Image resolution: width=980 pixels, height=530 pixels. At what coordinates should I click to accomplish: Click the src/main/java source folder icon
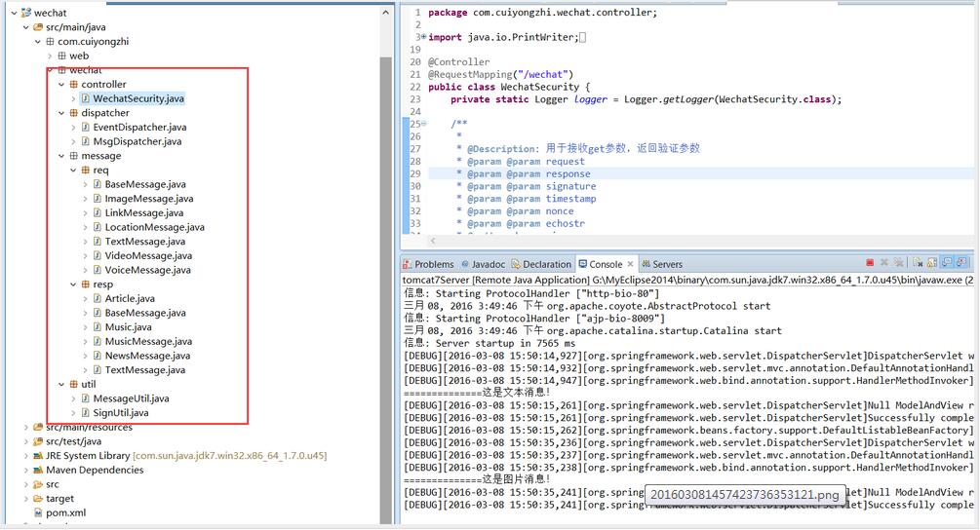(38, 27)
